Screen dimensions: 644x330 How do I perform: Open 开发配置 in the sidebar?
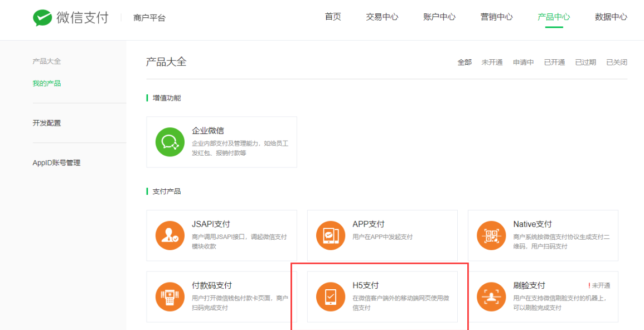pos(47,123)
